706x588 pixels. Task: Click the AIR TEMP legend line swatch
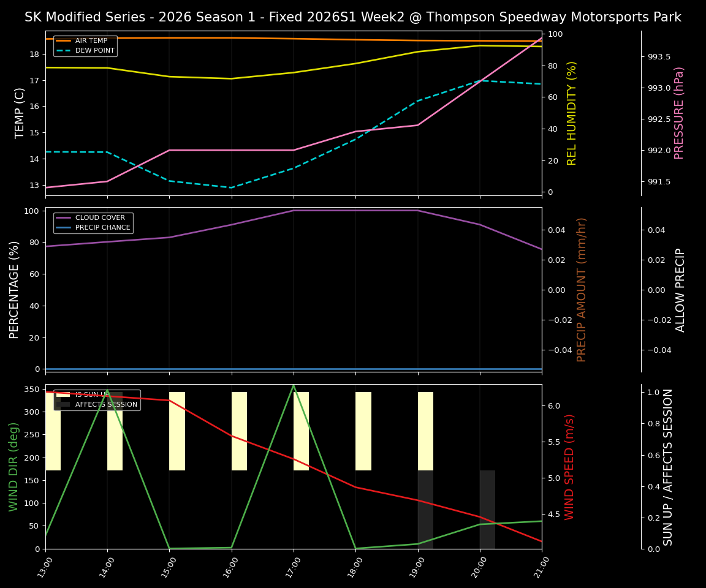pyautogui.click(x=64, y=40)
